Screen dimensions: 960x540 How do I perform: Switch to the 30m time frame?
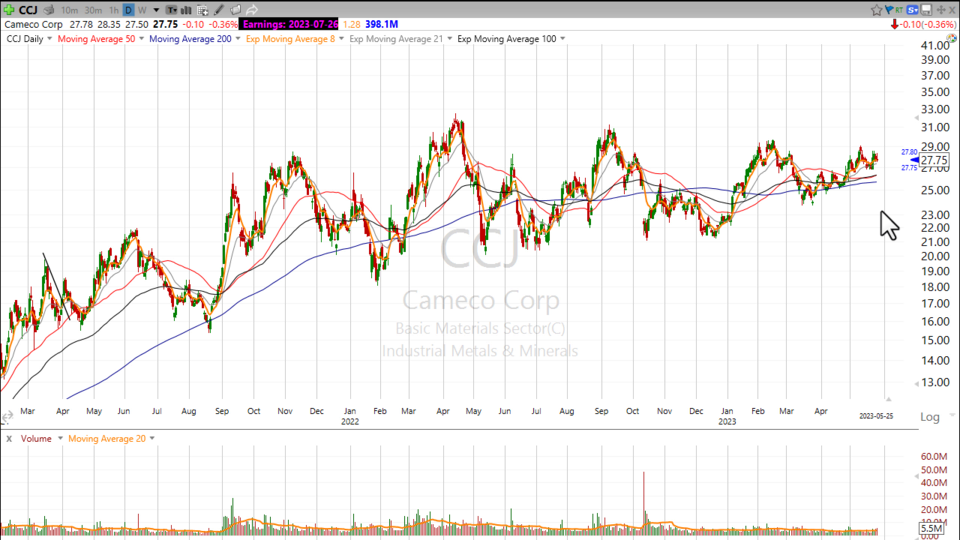point(93,10)
